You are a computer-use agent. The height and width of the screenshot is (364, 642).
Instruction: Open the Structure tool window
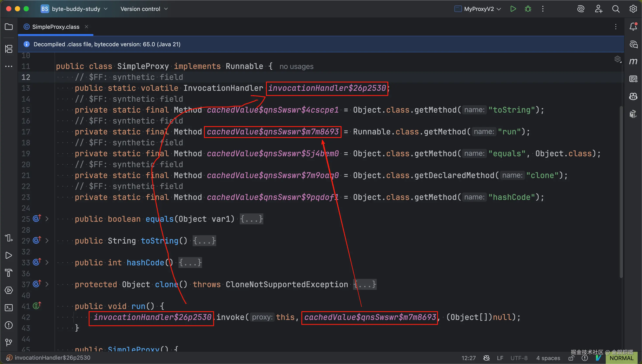coord(9,49)
